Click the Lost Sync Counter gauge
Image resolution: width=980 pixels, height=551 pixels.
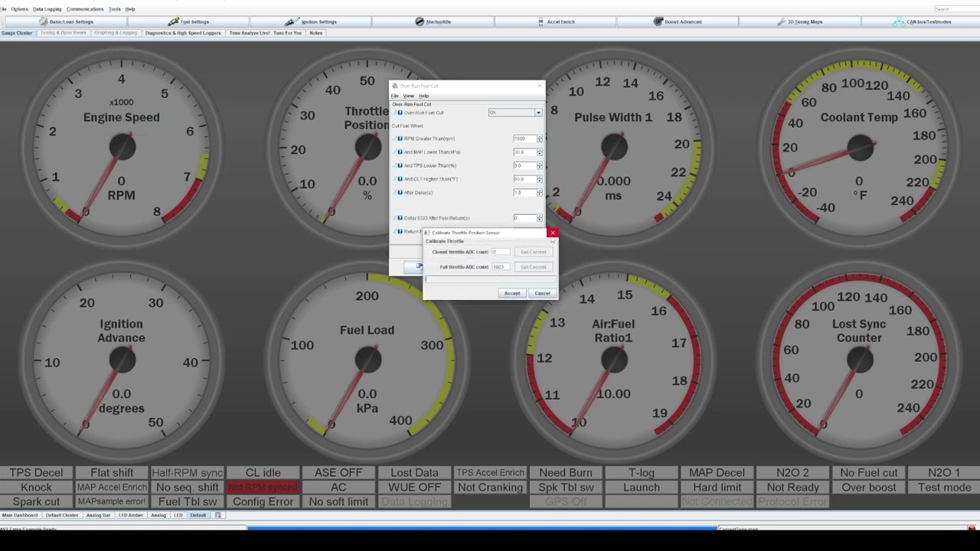pyautogui.click(x=859, y=360)
